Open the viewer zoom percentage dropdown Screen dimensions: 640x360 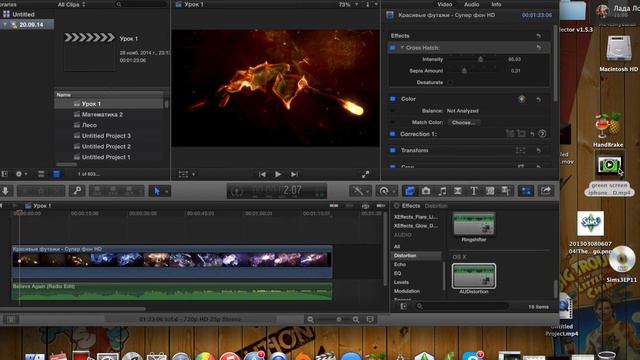click(348, 4)
